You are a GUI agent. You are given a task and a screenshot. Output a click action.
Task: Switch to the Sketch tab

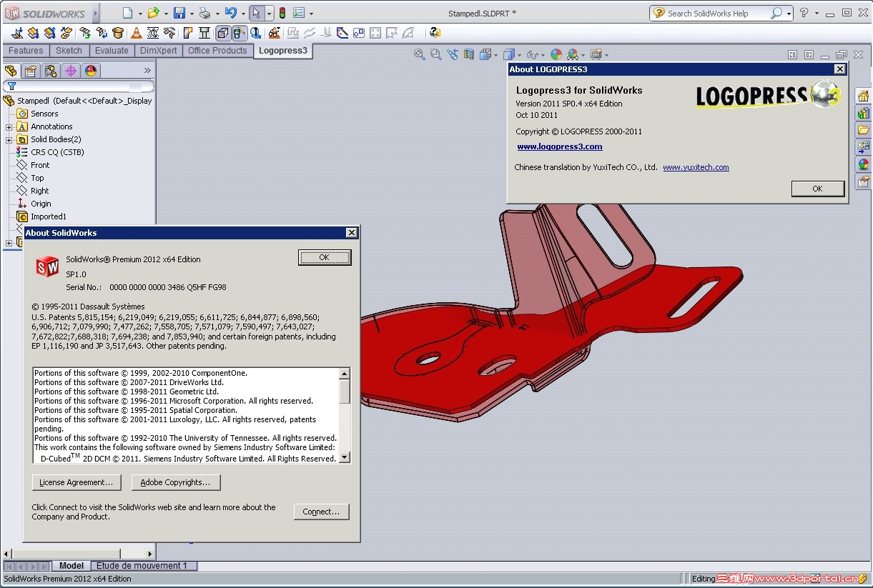click(x=69, y=51)
